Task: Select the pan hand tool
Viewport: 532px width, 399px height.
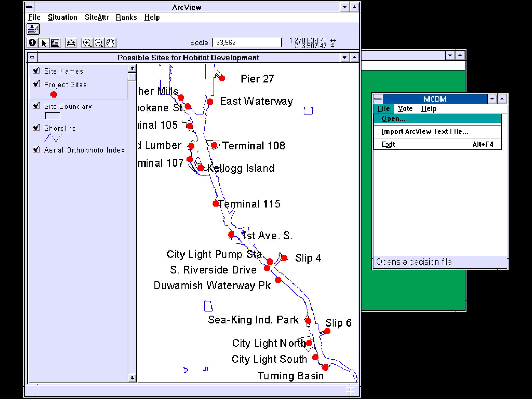Action: tap(110, 43)
